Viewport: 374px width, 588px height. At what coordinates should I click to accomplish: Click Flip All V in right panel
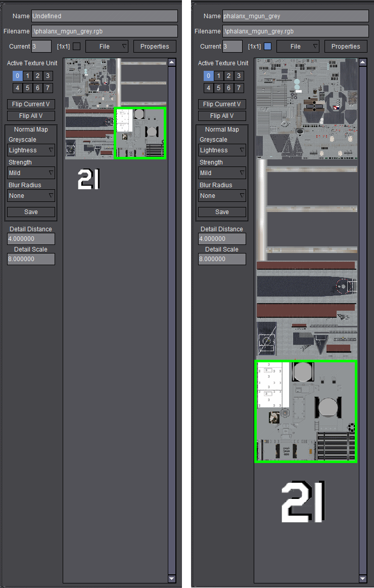(x=222, y=116)
